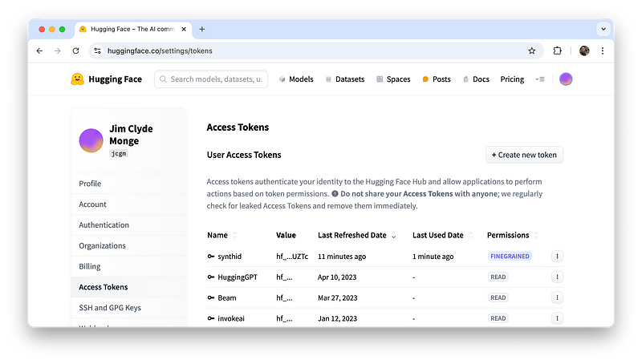Open the browser extensions puzzle icon
The image size is (642, 364).
pyautogui.click(x=557, y=51)
